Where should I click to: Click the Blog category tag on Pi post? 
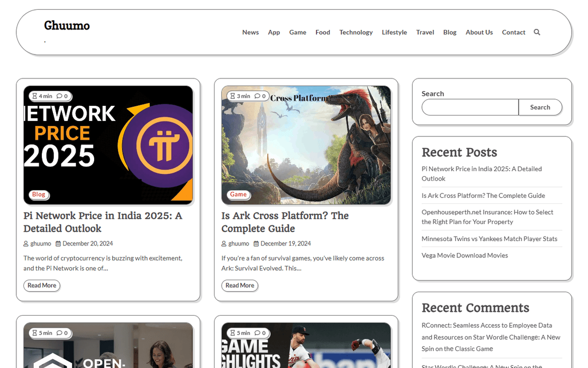39,194
